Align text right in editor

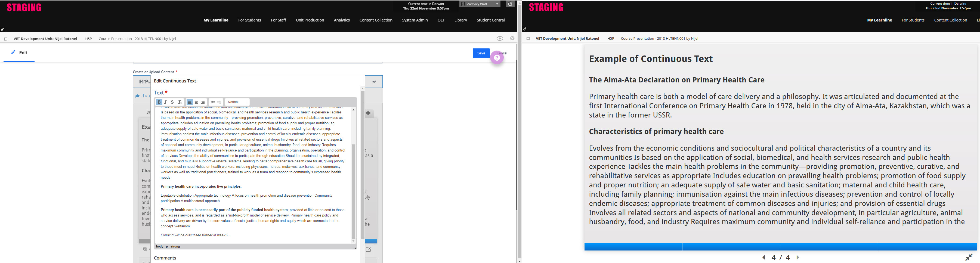click(203, 102)
